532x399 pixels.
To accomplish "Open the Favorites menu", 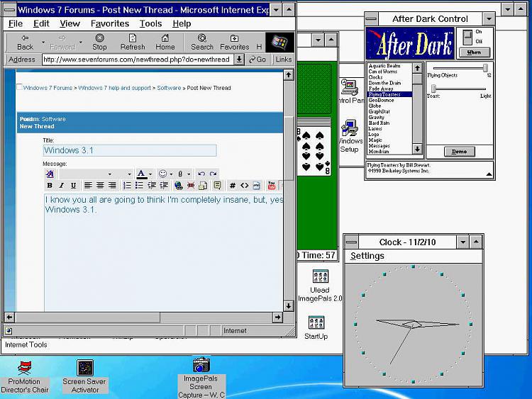I will coord(110,23).
